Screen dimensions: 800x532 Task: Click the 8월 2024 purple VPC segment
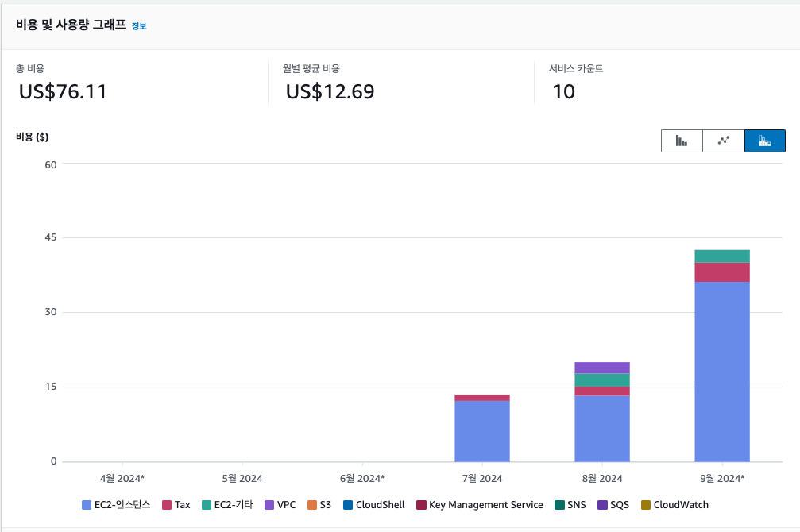(602, 368)
